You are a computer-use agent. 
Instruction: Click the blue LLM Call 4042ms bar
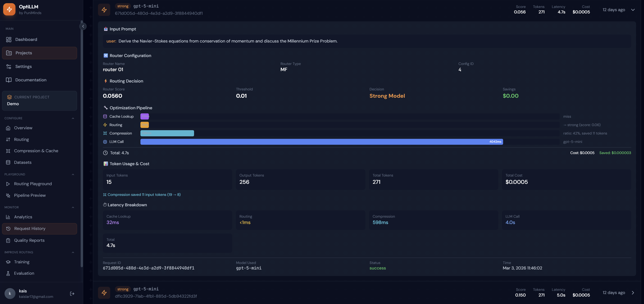pyautogui.click(x=321, y=142)
